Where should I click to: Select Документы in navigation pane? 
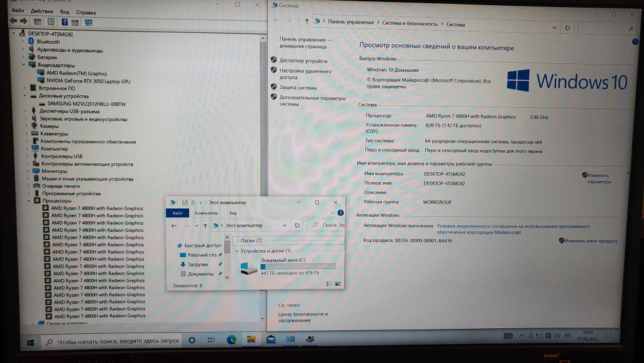(x=200, y=274)
